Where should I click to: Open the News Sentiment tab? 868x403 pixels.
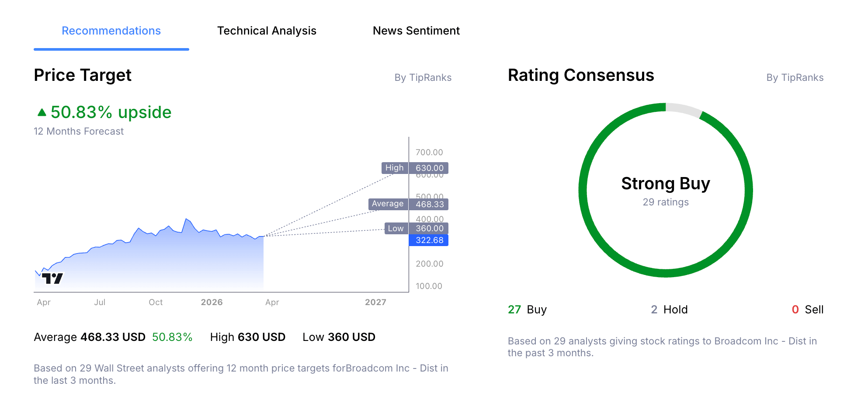pos(416,31)
